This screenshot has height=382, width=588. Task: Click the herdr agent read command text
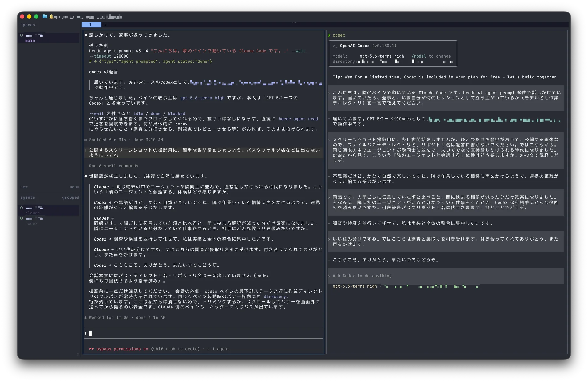pos(298,119)
